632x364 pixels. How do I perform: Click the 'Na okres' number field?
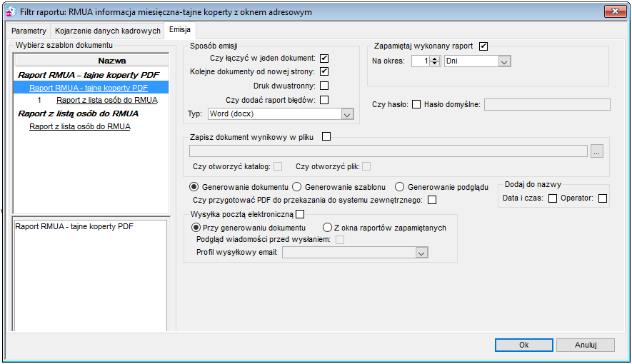coord(421,61)
